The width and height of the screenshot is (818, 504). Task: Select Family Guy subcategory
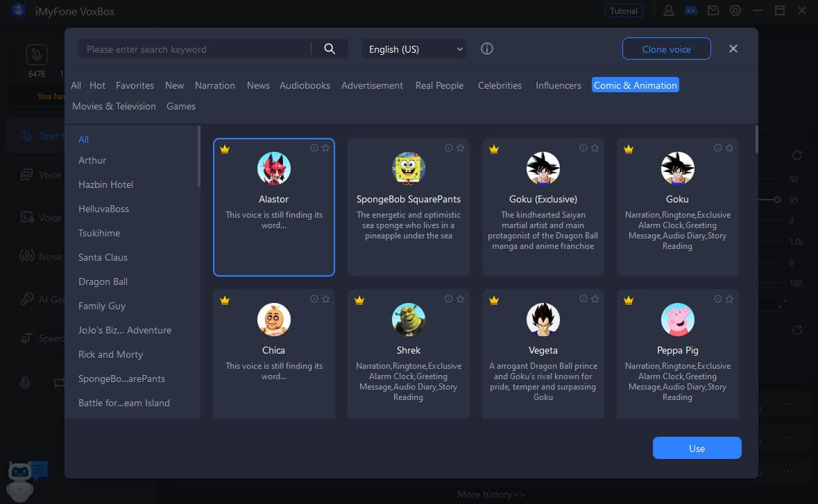(102, 306)
